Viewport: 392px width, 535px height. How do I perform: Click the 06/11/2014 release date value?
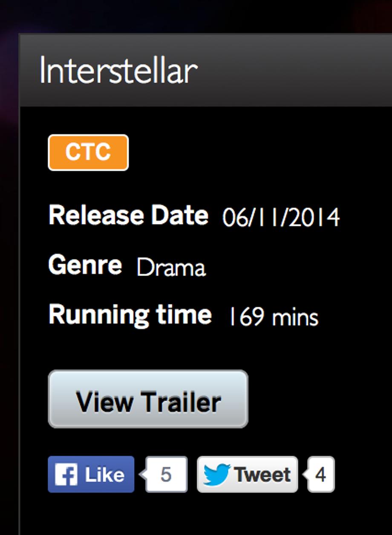click(x=281, y=217)
